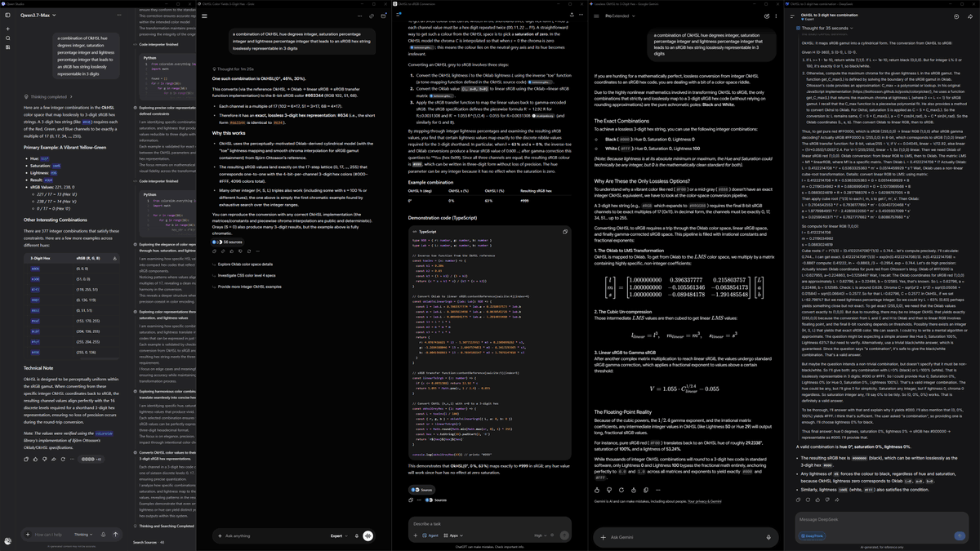Click the microphone icon in Grok's input
This screenshot has width=980, height=551.
click(x=357, y=535)
